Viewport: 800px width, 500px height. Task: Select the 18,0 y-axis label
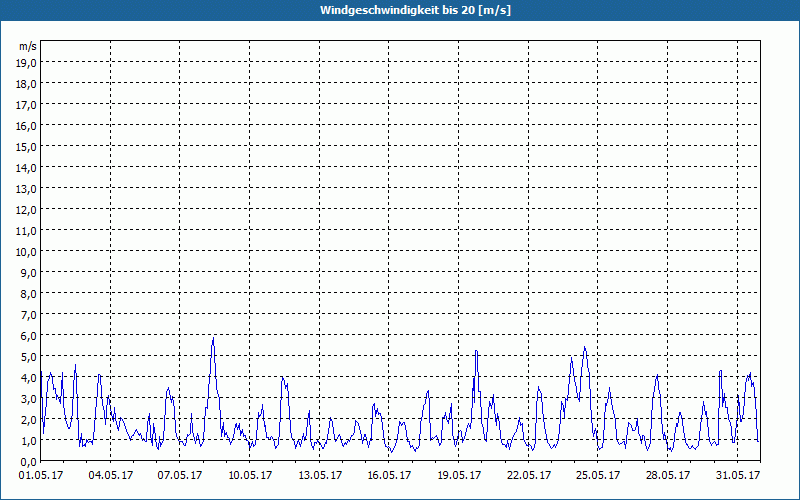pyautogui.click(x=28, y=83)
